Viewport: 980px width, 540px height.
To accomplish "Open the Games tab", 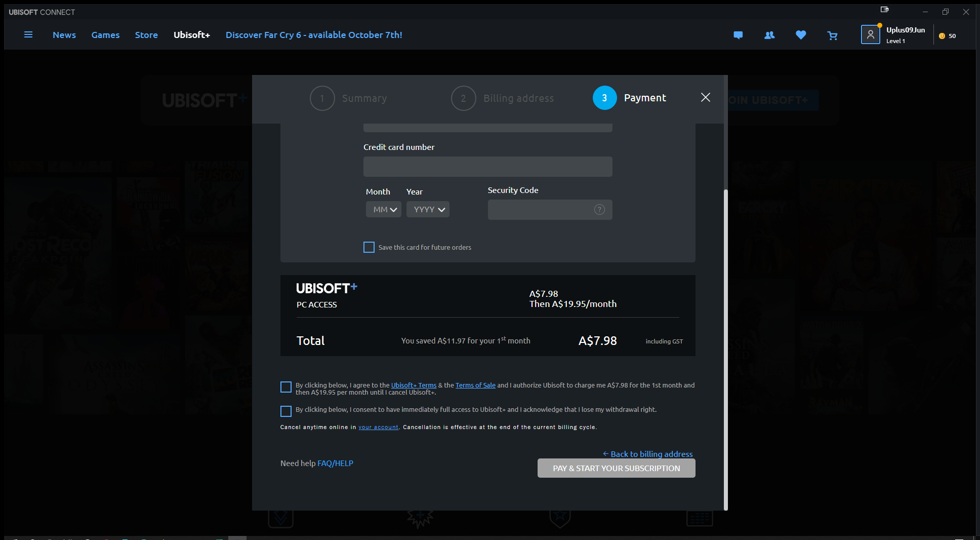I will coord(105,35).
